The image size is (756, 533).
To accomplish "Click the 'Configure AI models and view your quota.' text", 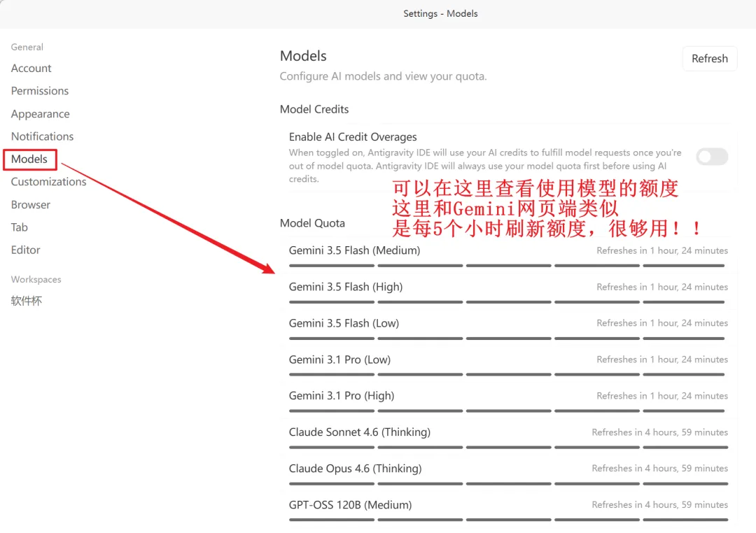I will (x=384, y=77).
